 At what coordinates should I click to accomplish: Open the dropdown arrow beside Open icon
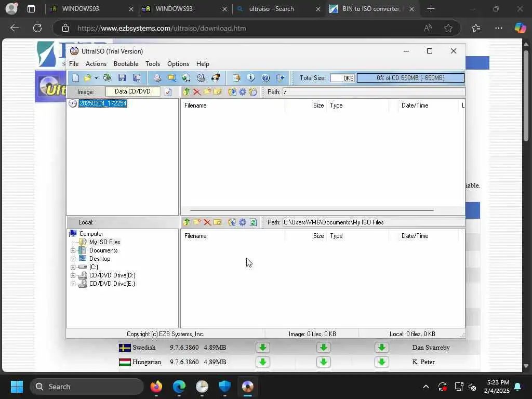pyautogui.click(x=96, y=78)
